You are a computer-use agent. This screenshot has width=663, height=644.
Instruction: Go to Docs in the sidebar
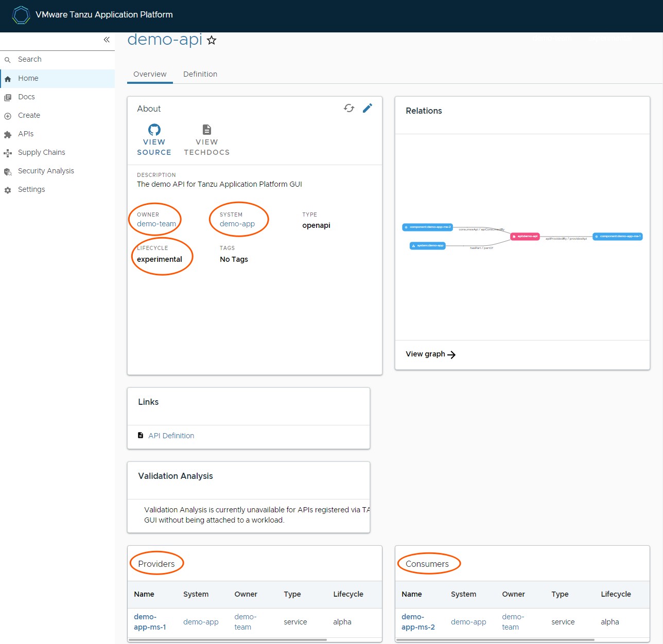click(26, 97)
